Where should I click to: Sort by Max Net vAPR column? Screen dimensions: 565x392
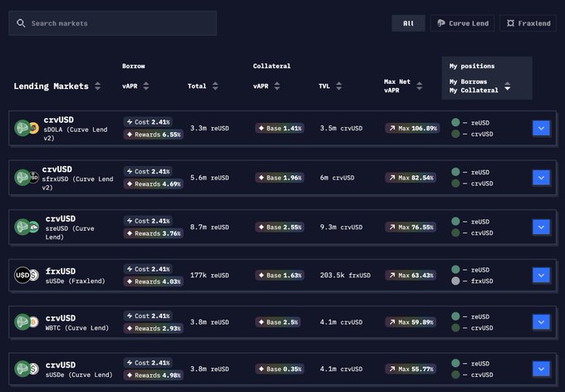point(419,86)
